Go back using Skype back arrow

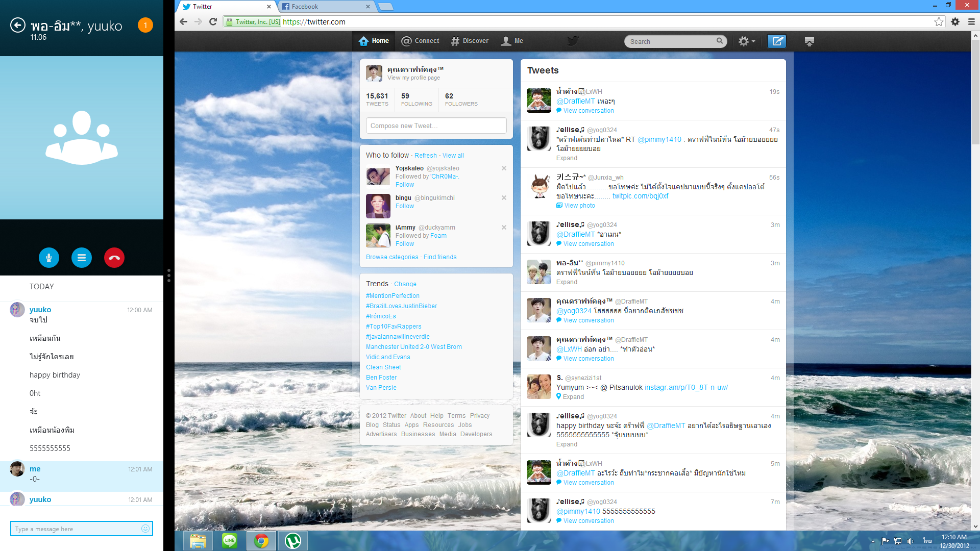click(18, 25)
